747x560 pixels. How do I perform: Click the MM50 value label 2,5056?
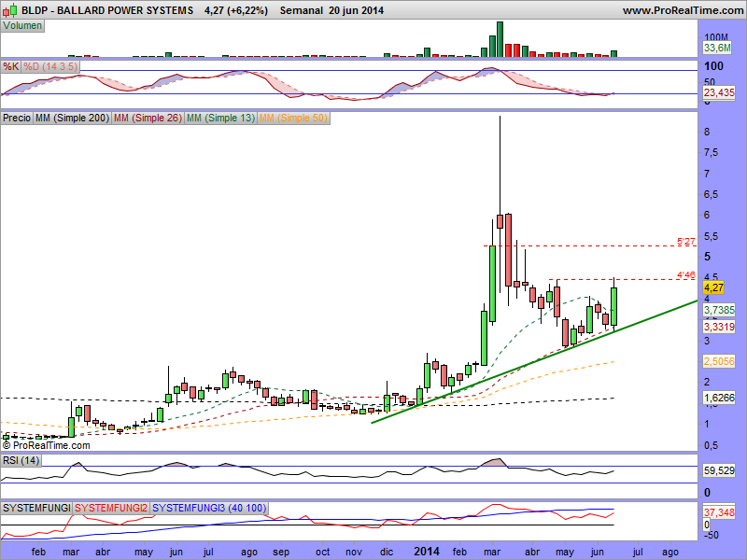pyautogui.click(x=719, y=361)
